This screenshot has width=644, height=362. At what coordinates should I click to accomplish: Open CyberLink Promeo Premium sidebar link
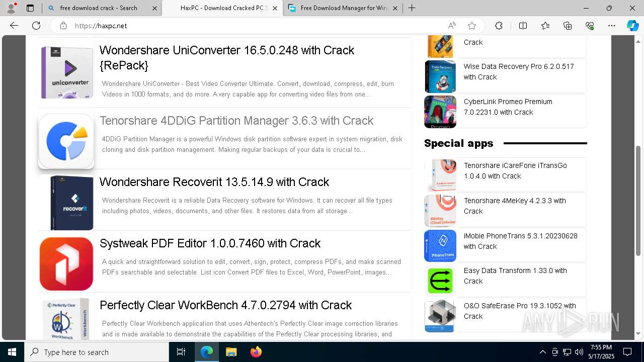(508, 107)
